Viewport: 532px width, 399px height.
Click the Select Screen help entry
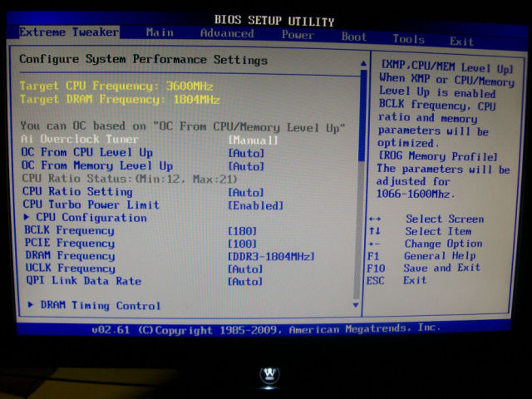[x=445, y=219]
